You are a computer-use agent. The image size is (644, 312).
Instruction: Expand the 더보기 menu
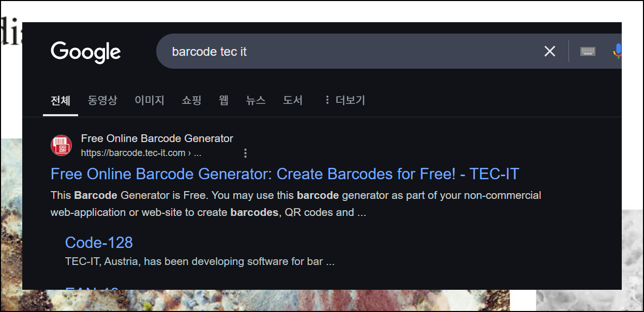coord(345,100)
